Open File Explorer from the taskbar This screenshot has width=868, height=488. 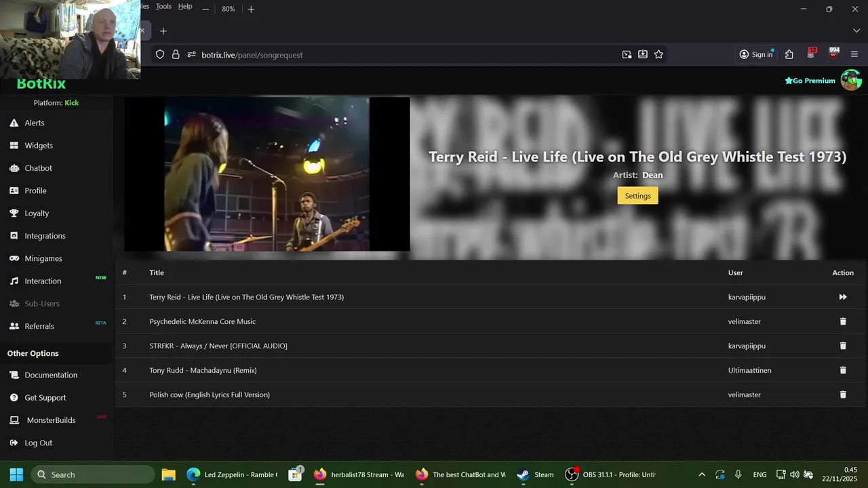coord(168,474)
